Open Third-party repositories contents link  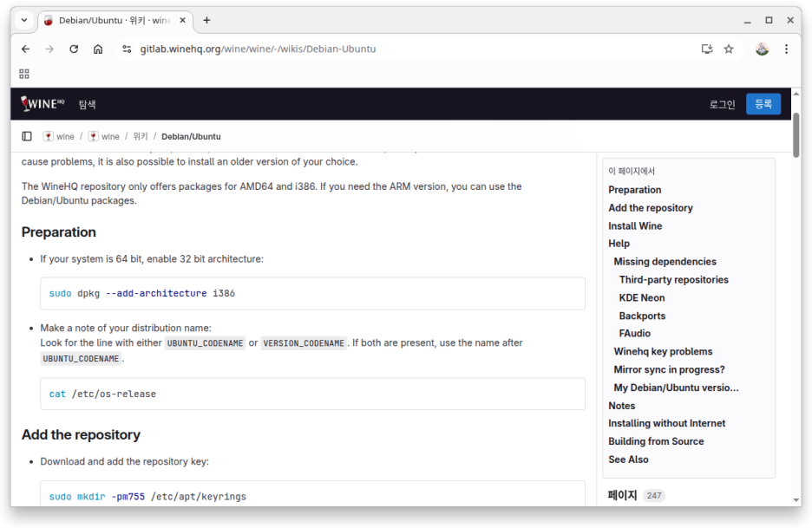click(x=674, y=280)
